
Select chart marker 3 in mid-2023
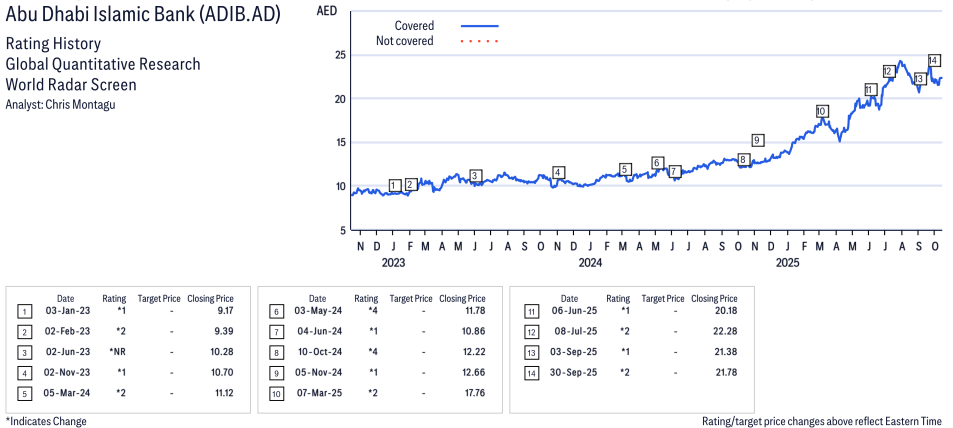(476, 174)
